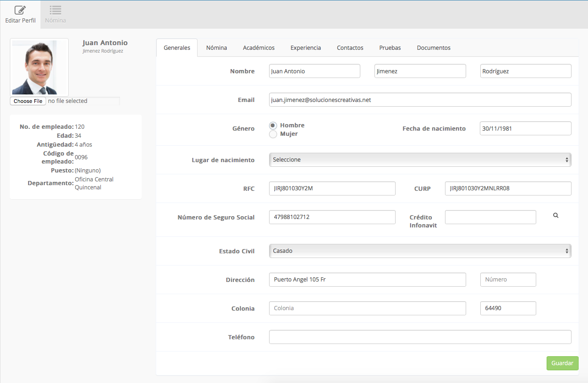This screenshot has height=383, width=588.
Task: Click the employee profile photo thumbnail
Action: (39, 68)
